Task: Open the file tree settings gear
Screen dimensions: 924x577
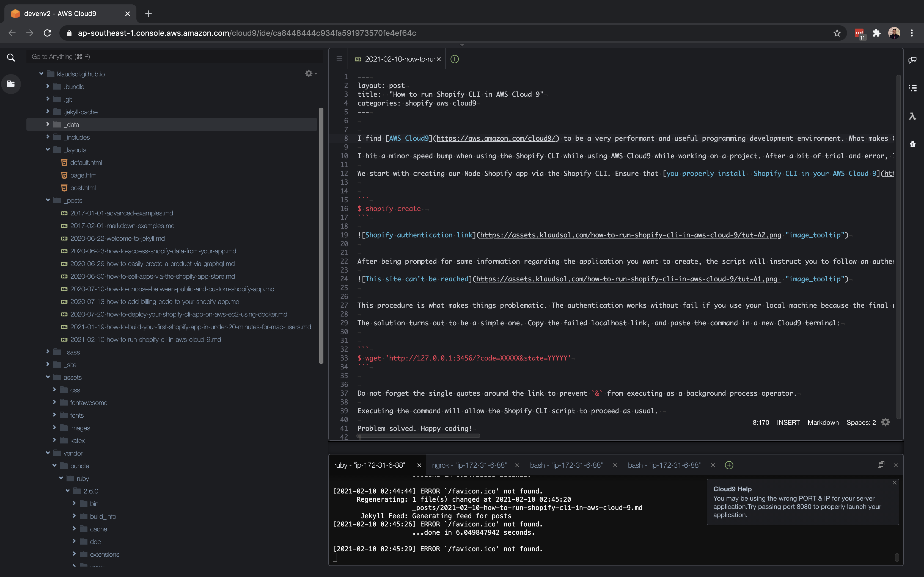Action: click(309, 73)
